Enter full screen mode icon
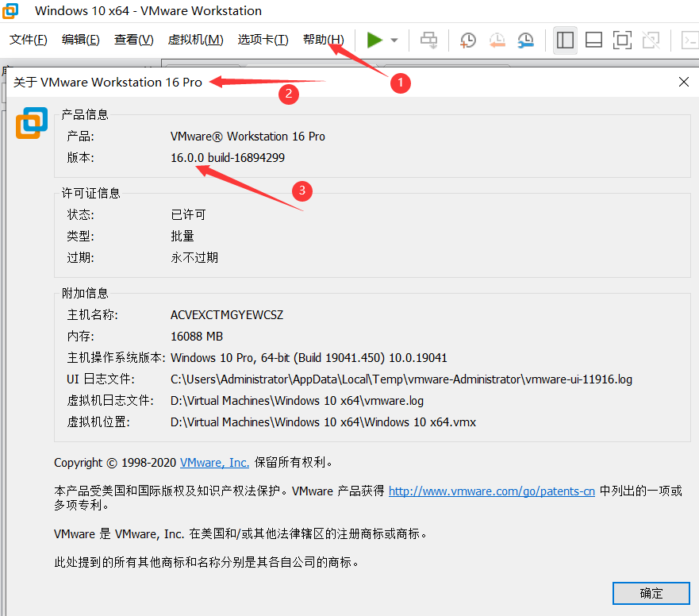This screenshot has height=616, width=699. [622, 40]
